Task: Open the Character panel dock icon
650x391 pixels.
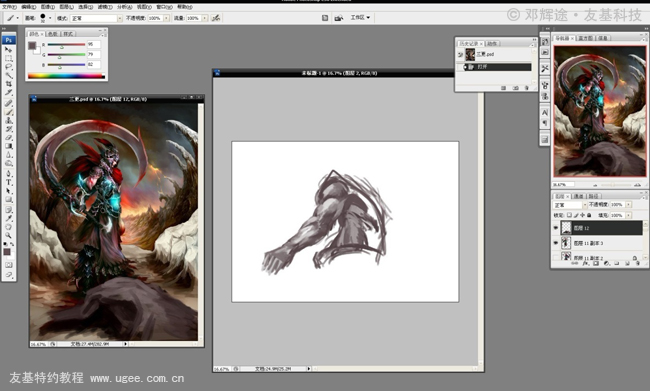Action: [545, 112]
